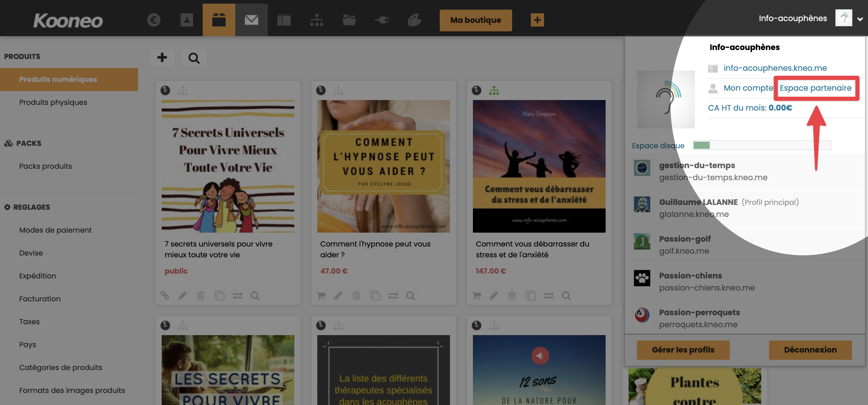Image resolution: width=868 pixels, height=405 pixels.
Task: Open Packs produits in sidebar
Action: click(46, 166)
